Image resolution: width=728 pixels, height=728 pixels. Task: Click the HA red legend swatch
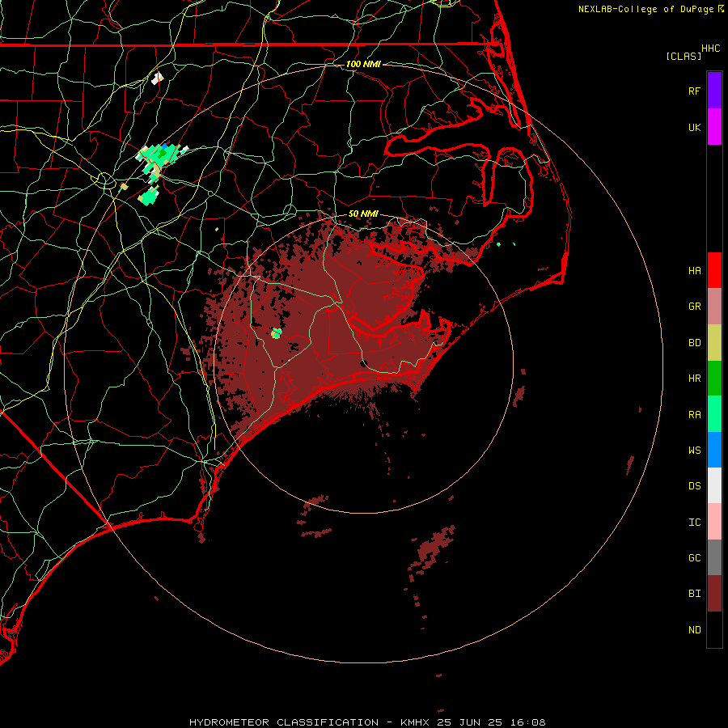(714, 270)
